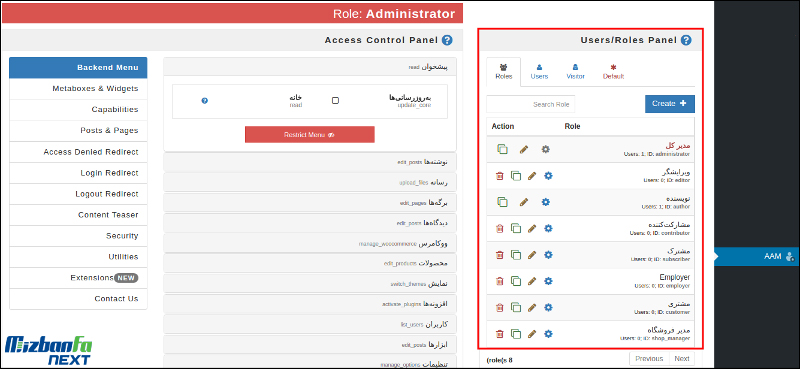Clone the shop_manager role
The height and width of the screenshot is (369, 800).
click(516, 334)
